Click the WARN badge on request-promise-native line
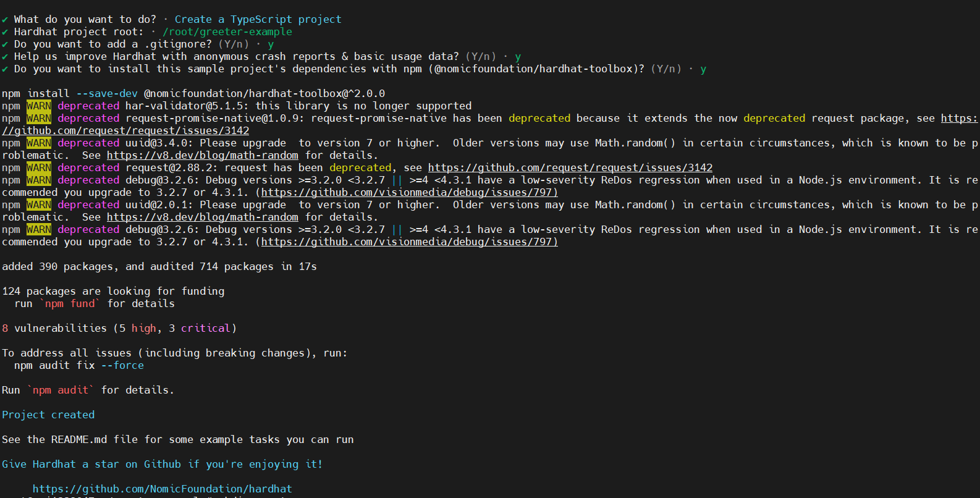The height and width of the screenshot is (498, 980). [x=39, y=118]
